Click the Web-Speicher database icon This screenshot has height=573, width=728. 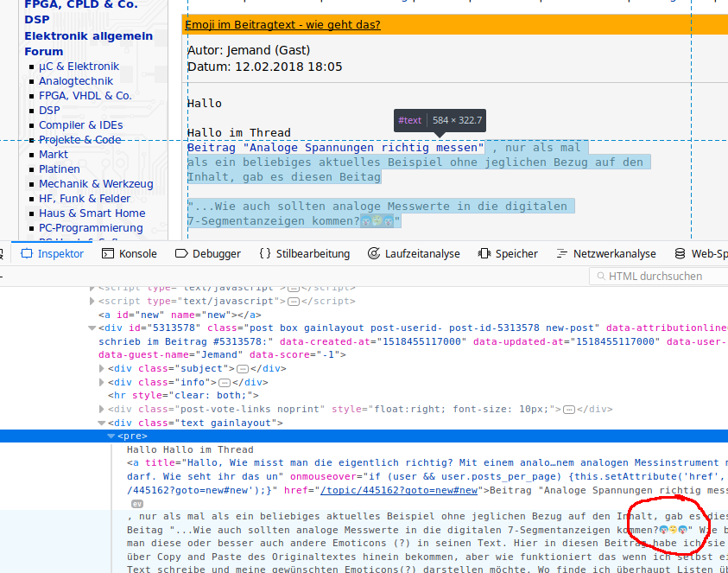[680, 254]
